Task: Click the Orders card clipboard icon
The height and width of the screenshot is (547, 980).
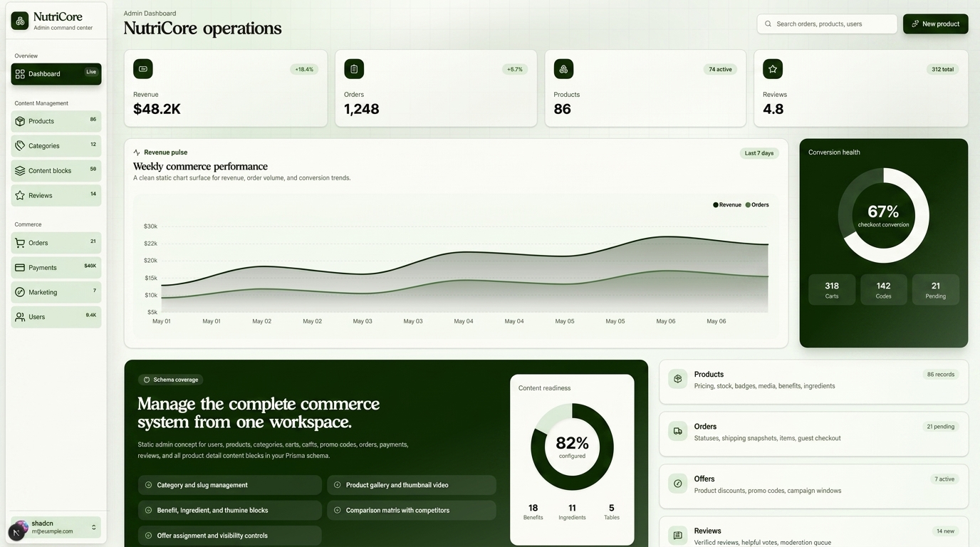Action: (x=354, y=69)
